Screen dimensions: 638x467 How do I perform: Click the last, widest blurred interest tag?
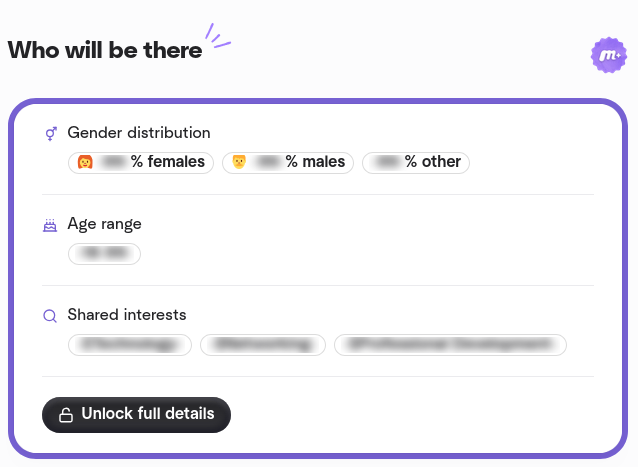pos(450,345)
